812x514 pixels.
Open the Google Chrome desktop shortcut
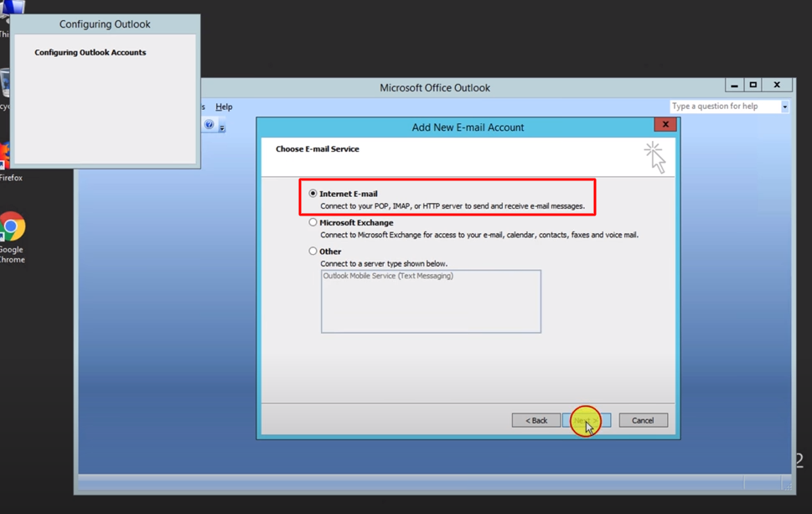(x=12, y=237)
